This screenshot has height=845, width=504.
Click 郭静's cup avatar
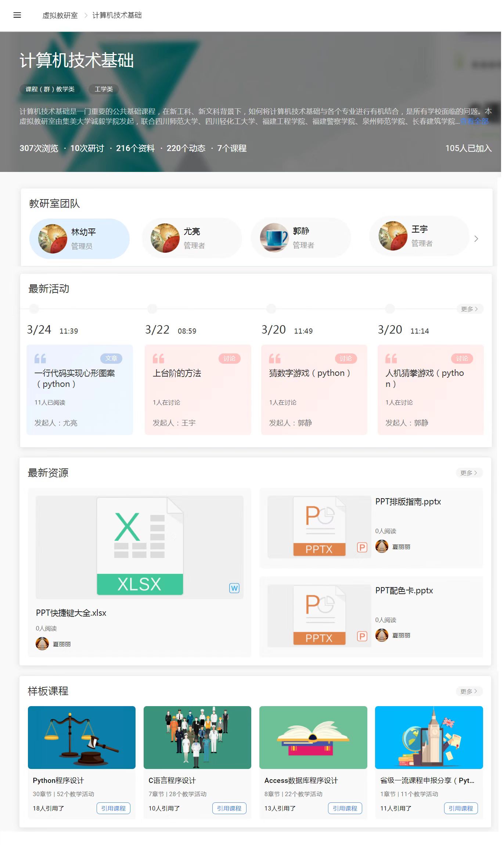click(274, 238)
